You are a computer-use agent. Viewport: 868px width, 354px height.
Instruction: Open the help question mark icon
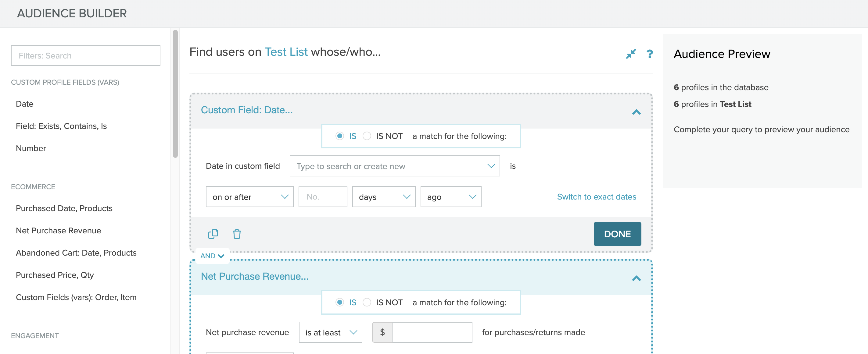click(x=649, y=54)
